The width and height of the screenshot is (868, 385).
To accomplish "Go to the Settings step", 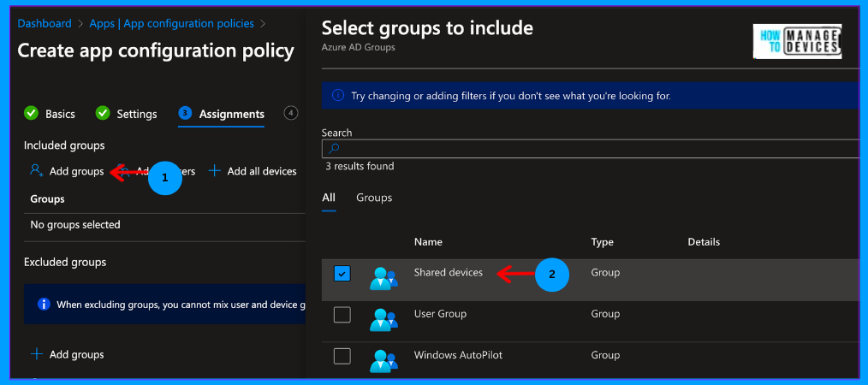I will coord(137,115).
